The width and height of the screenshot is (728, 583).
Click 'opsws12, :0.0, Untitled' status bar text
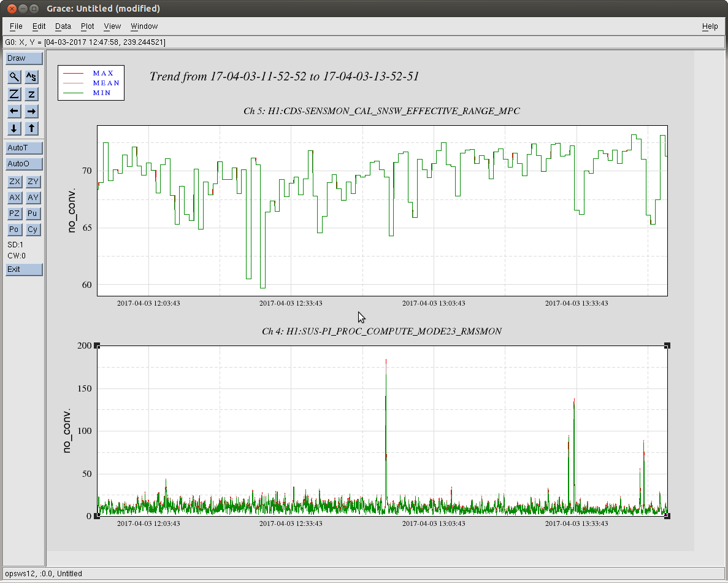(44, 574)
